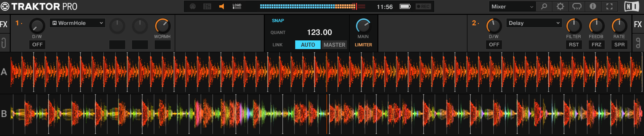Open the browser search magnifier icon

pos(544,7)
